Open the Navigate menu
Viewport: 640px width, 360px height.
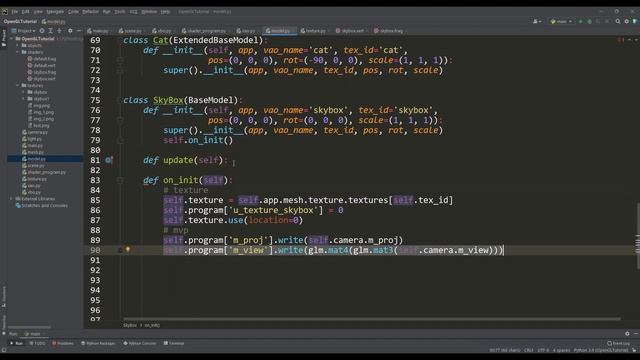pos(55,11)
